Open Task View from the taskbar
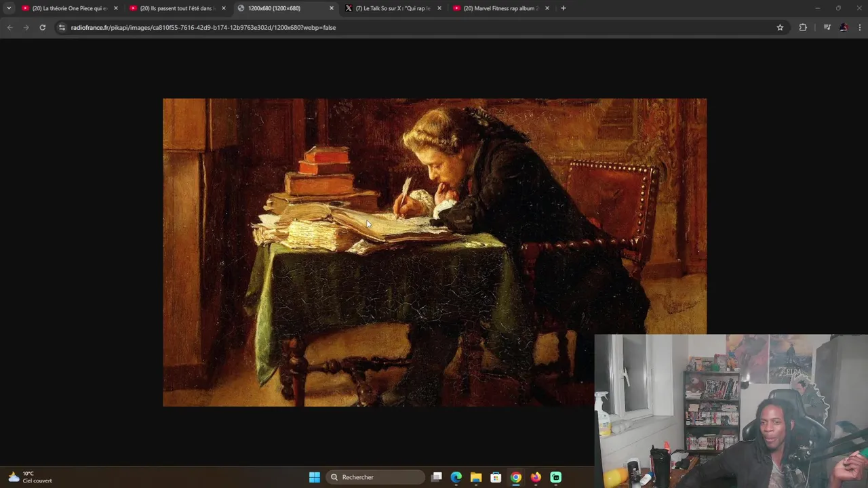The height and width of the screenshot is (488, 868). (437, 477)
